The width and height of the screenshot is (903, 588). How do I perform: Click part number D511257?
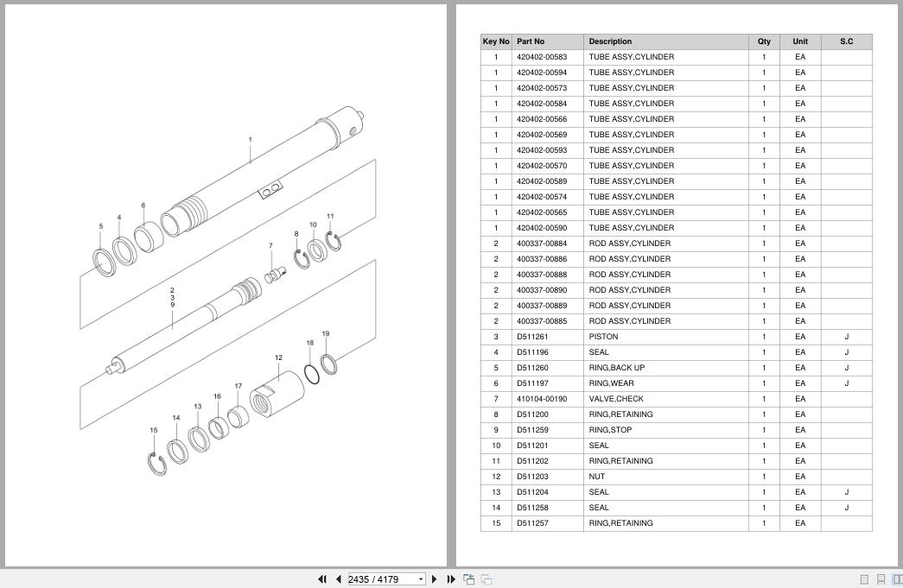[532, 523]
